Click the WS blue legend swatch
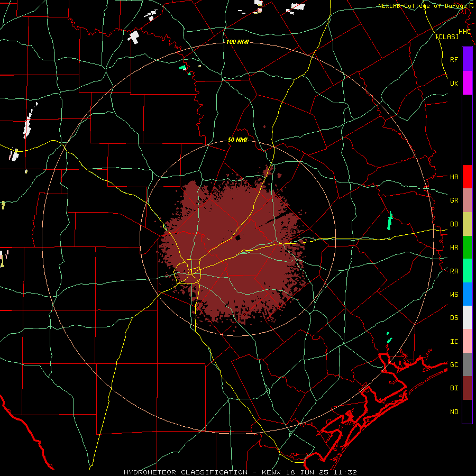Screen dimensions: 476x476 coord(467,294)
